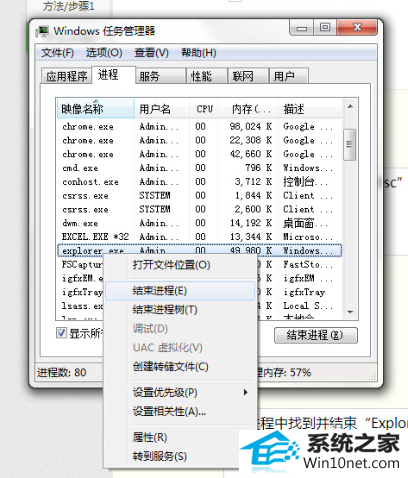Switch to the 用户 tab
Screen dimensions: 408x478
(x=289, y=76)
